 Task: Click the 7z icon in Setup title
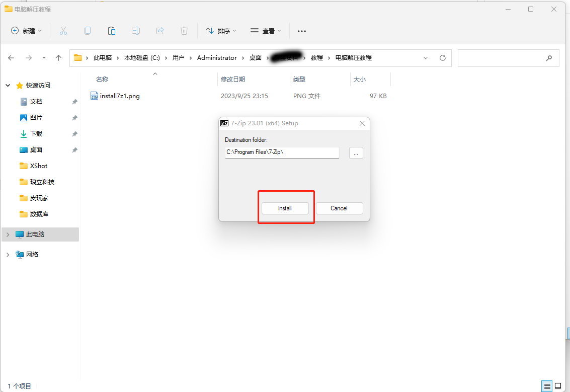pos(224,123)
